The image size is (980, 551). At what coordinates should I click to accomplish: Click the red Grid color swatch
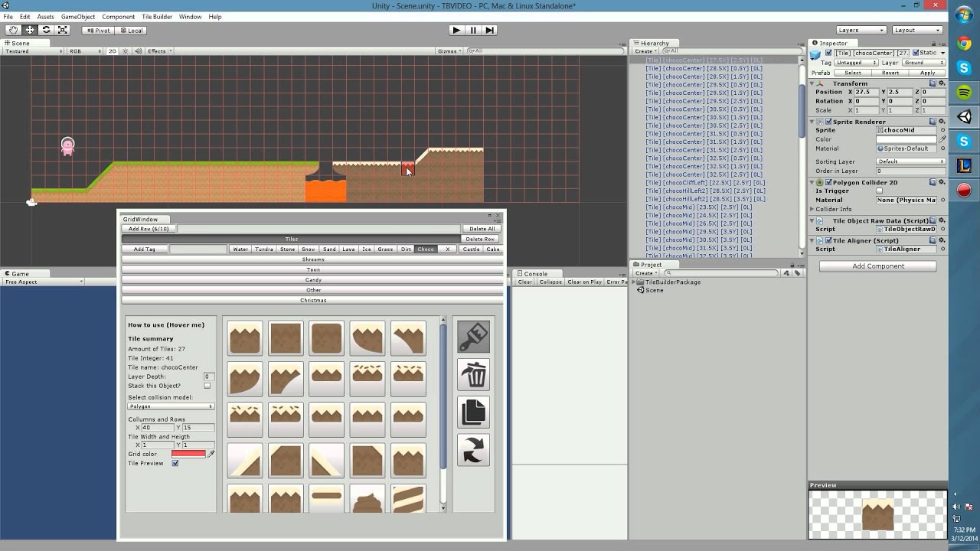(x=188, y=454)
